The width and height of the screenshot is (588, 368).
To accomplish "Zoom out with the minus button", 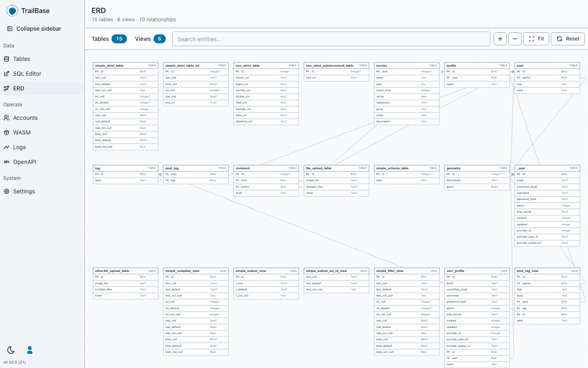I will [515, 39].
